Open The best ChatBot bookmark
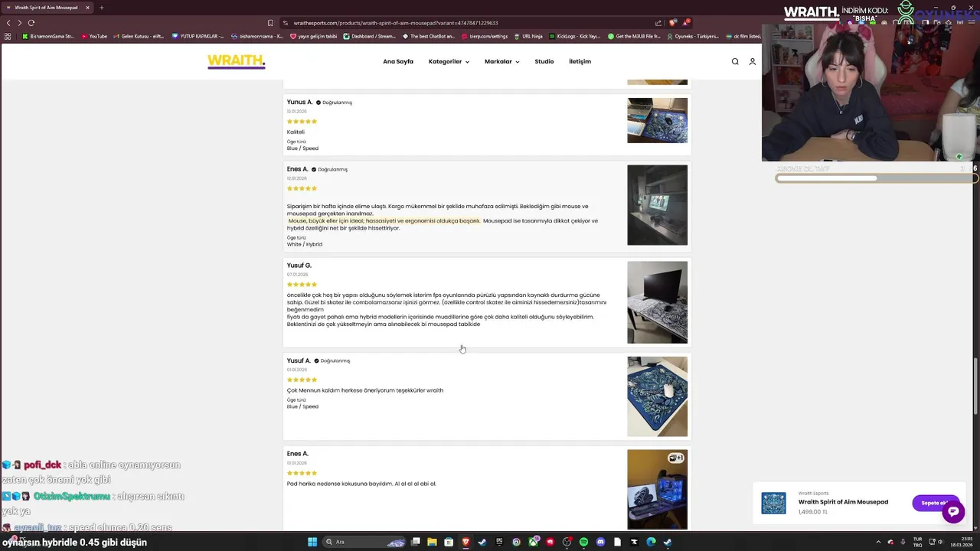 (x=428, y=36)
